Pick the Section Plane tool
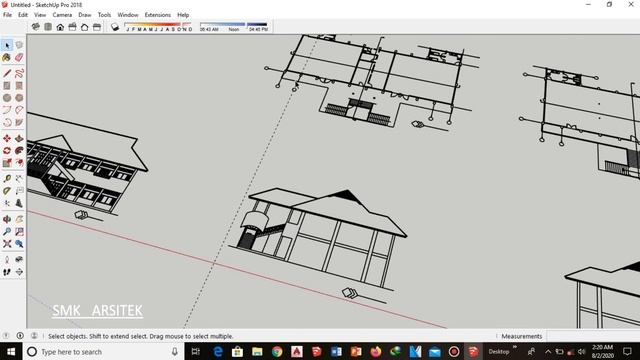 click(x=19, y=272)
